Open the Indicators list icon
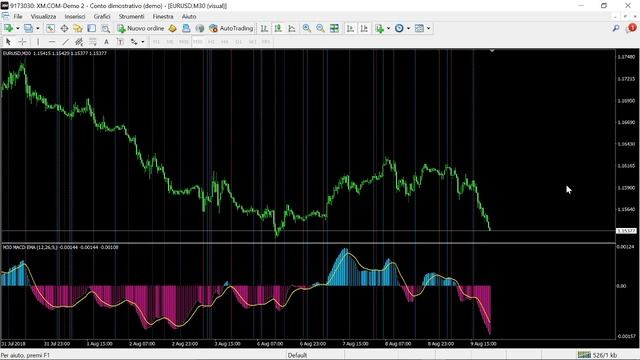The width and height of the screenshot is (640, 360). [380, 28]
